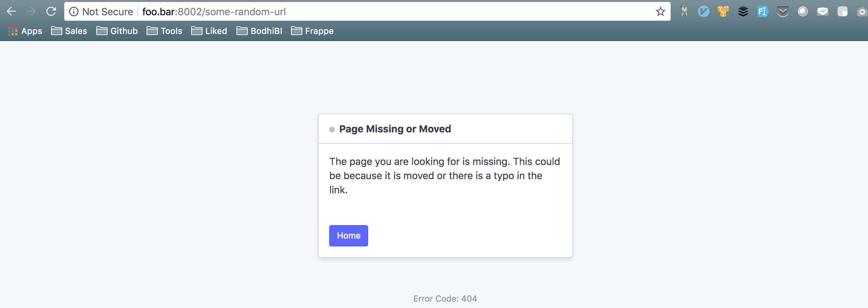Image resolution: width=868 pixels, height=308 pixels.
Task: Open the orange boxes extension icon
Action: (x=724, y=12)
